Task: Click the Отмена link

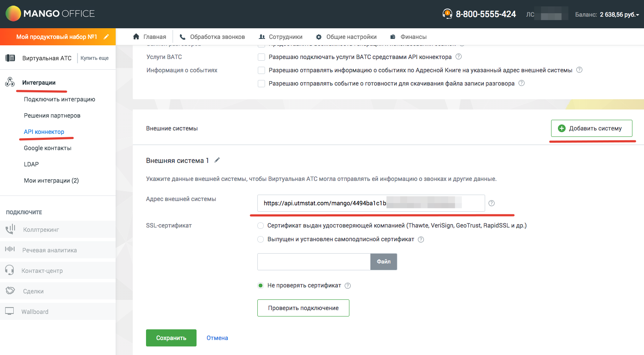Action: (x=217, y=338)
